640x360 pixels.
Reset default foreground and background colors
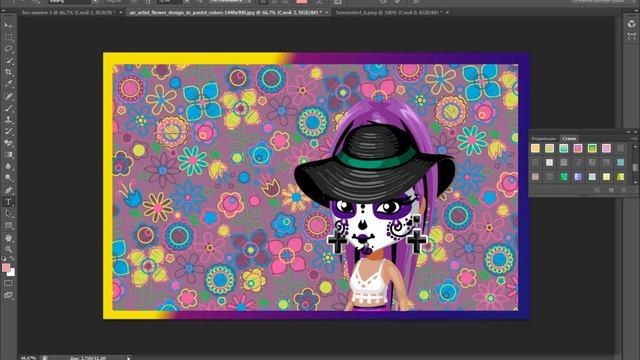4,259
